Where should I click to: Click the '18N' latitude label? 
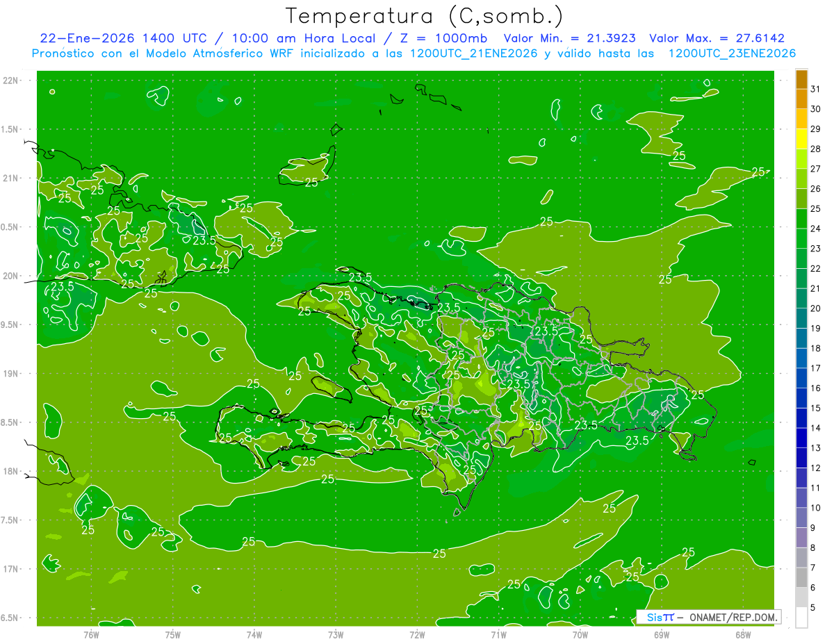coord(11,471)
